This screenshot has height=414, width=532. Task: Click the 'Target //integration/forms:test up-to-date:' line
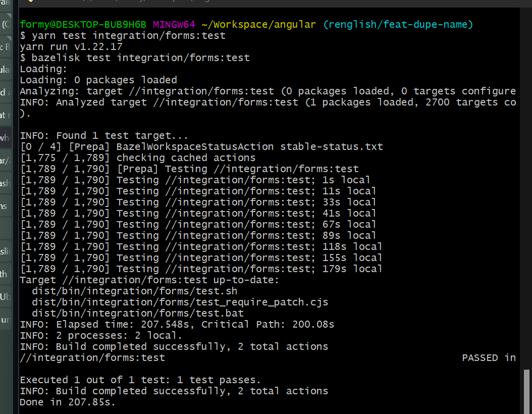[x=149, y=280]
